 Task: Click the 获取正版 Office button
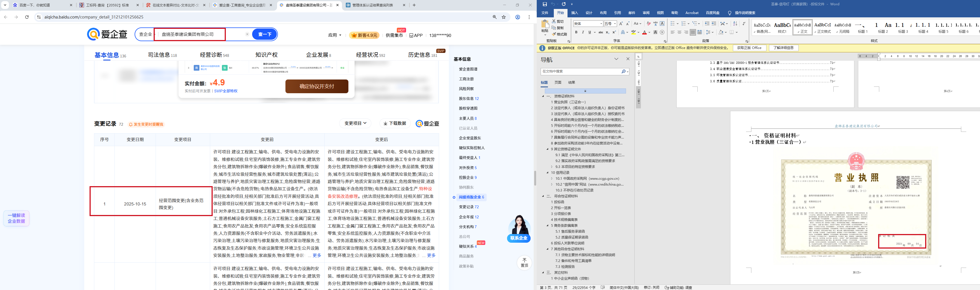coord(749,48)
